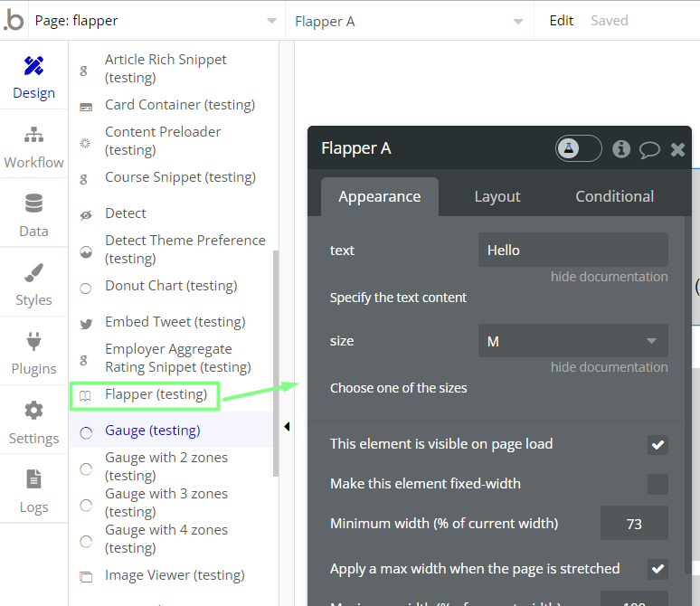Select Donut Chart (testing) element
Screen dimensions: 700x606
click(171, 286)
